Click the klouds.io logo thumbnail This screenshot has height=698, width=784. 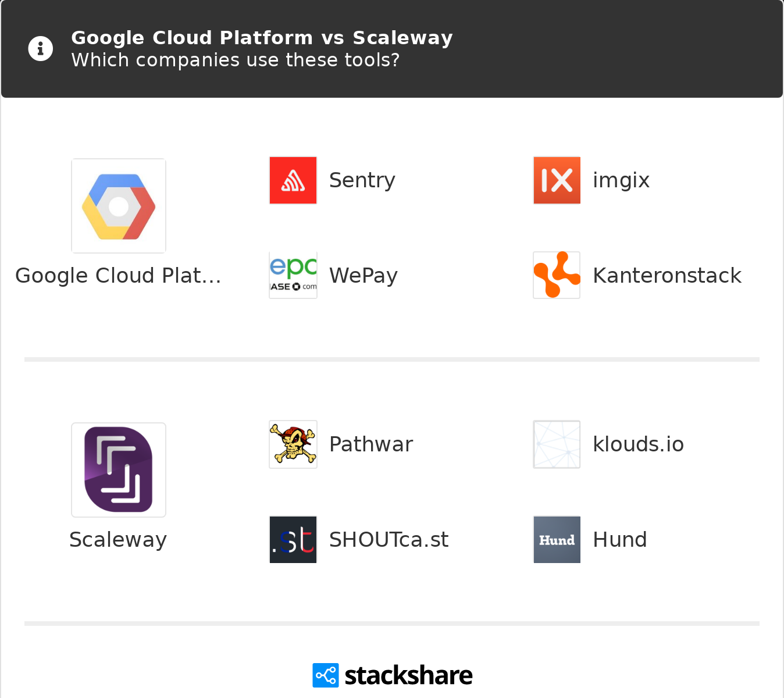(557, 444)
